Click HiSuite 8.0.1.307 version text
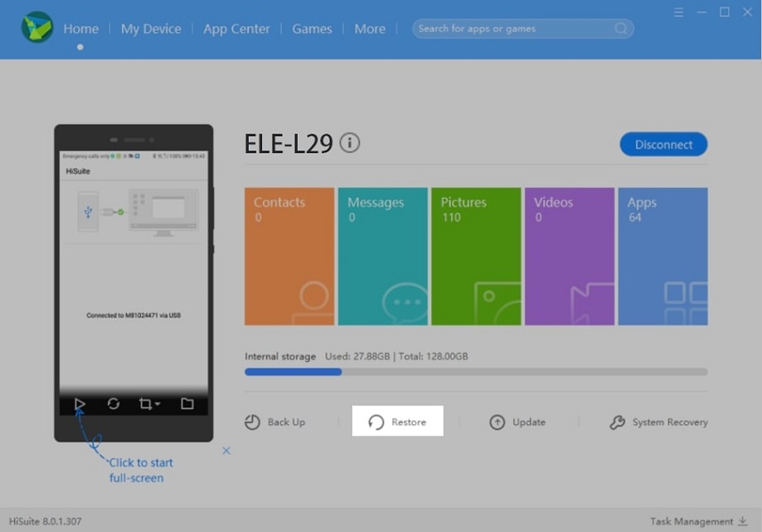Screen dimensions: 762x532 (x=45, y=521)
